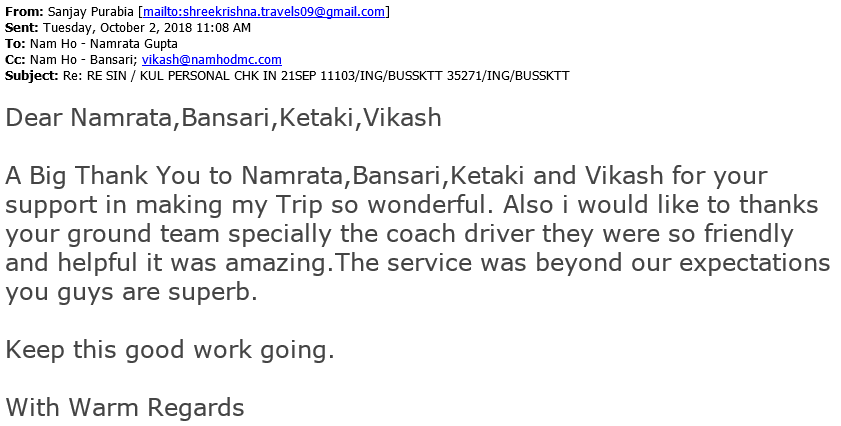Click the Cc recipient Nam Ho - Bansari
841x426 pixels.
83,60
